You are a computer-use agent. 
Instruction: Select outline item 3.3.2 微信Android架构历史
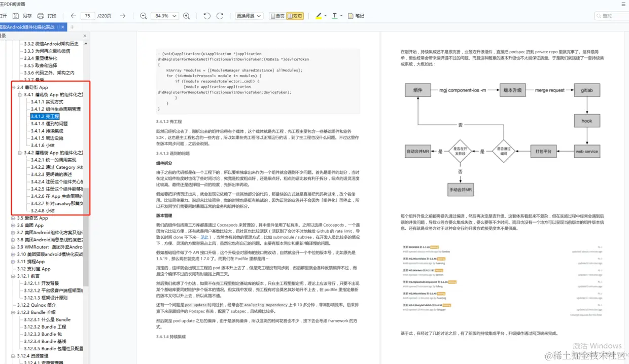pos(51,44)
